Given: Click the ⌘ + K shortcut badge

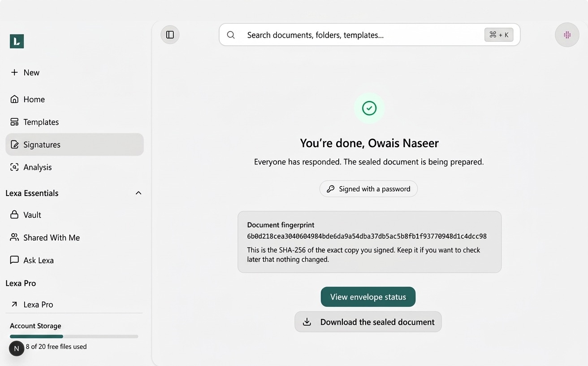Looking at the screenshot, I should tap(499, 35).
